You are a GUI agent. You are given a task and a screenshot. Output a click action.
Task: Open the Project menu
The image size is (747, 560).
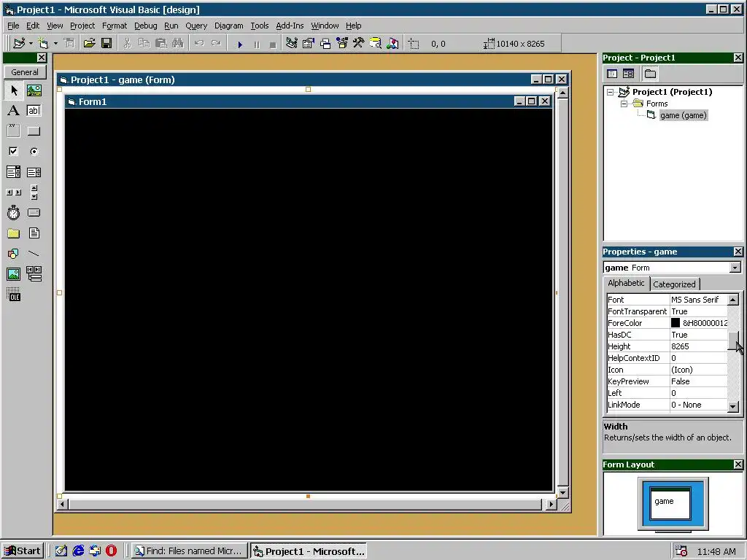[82, 26]
